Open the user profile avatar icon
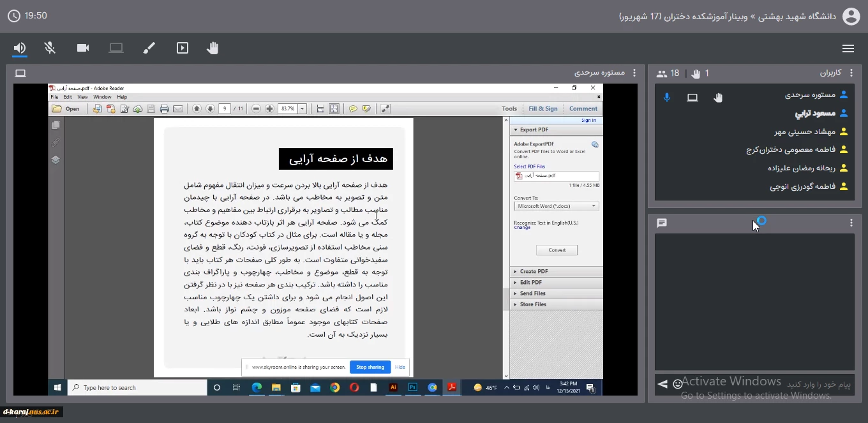Image resolution: width=868 pixels, height=423 pixels. (851, 16)
